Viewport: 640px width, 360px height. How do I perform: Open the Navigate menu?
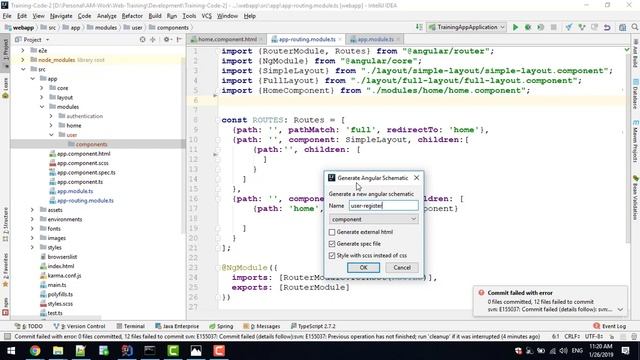(61, 16)
